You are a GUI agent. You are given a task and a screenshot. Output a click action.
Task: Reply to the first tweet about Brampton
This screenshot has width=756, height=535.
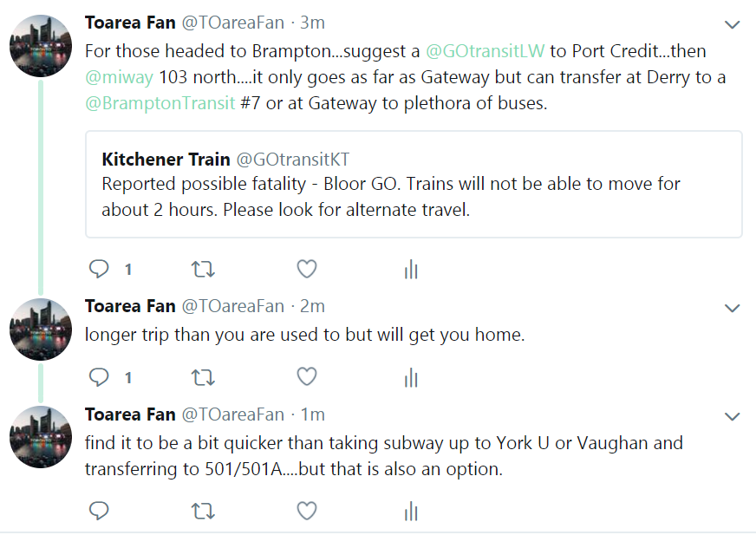pyautogui.click(x=100, y=270)
